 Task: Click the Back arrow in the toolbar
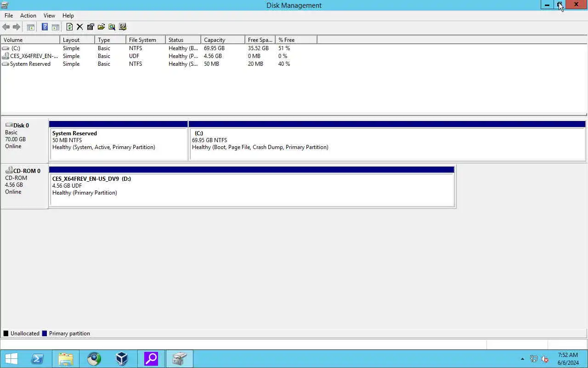coord(6,27)
